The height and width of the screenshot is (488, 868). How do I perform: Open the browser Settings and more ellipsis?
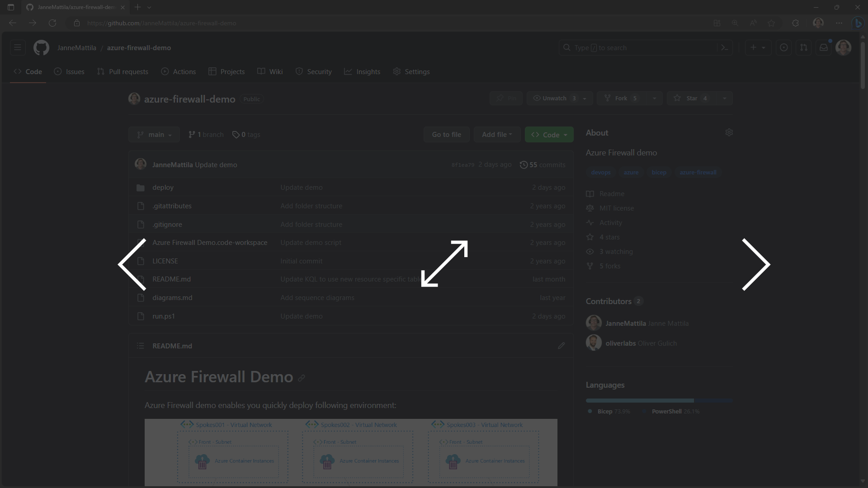tap(839, 23)
